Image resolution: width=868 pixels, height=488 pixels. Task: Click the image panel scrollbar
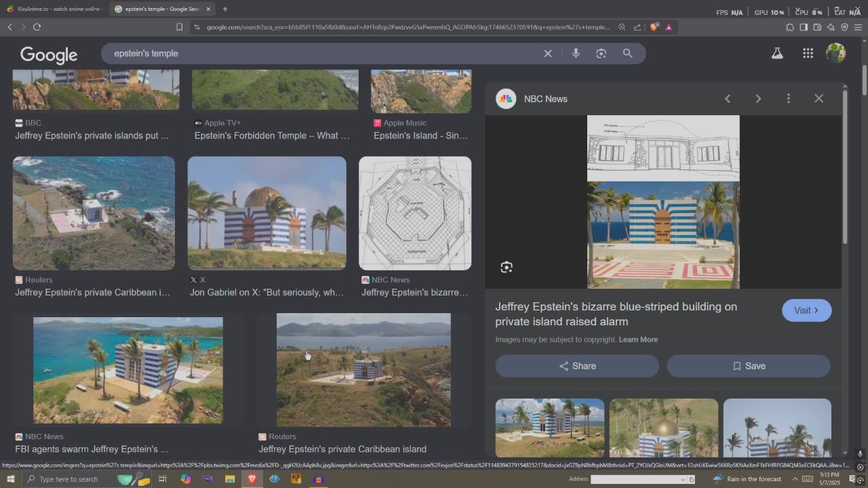pos(844,166)
